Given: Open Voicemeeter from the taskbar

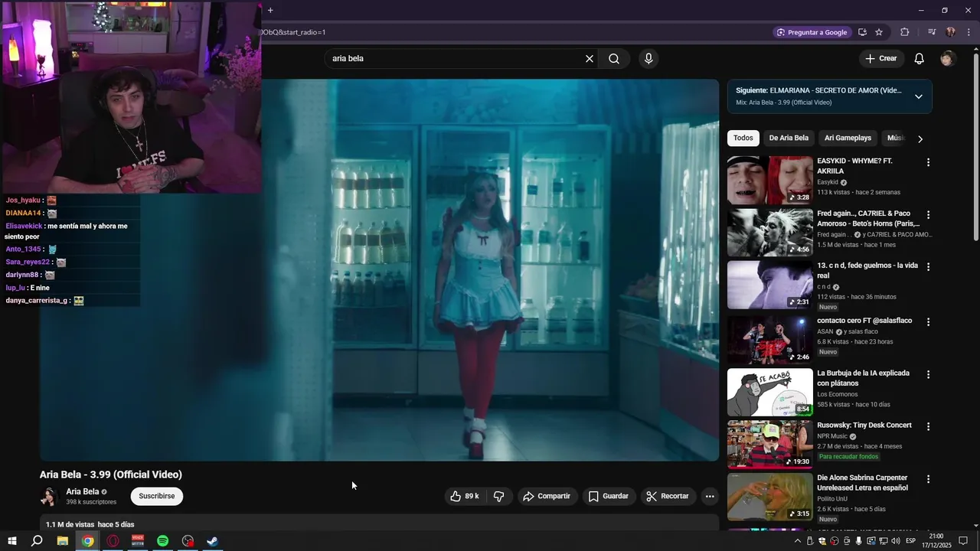Looking at the screenshot, I should (138, 541).
